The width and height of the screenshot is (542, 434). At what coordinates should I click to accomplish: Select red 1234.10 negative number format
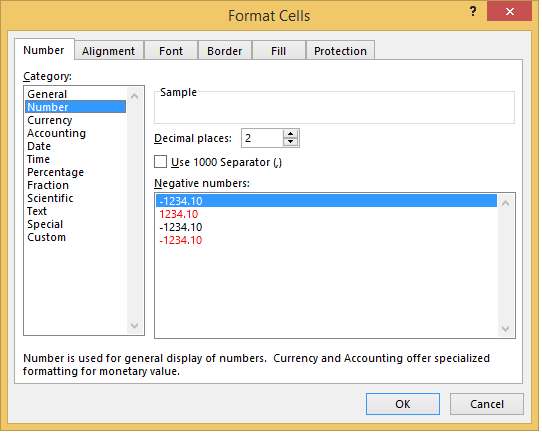(180, 215)
